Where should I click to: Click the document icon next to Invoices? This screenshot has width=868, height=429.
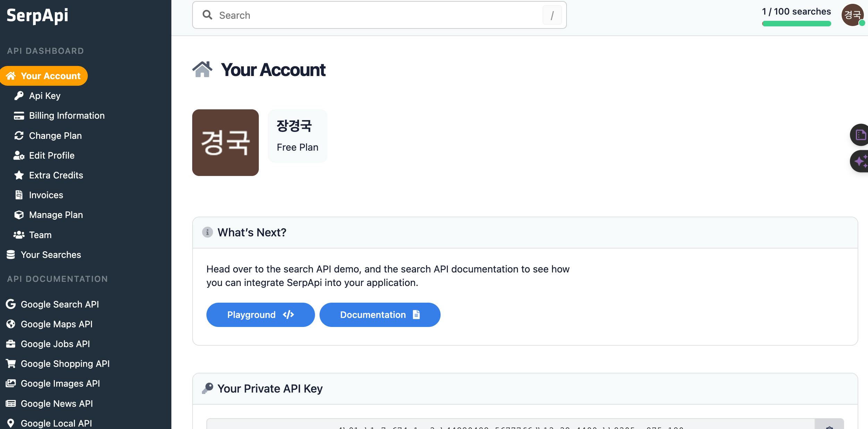click(19, 195)
